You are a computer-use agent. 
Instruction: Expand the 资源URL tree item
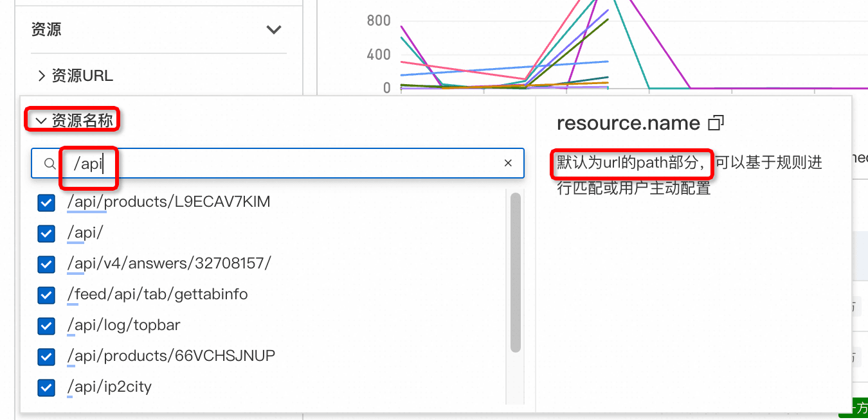42,76
